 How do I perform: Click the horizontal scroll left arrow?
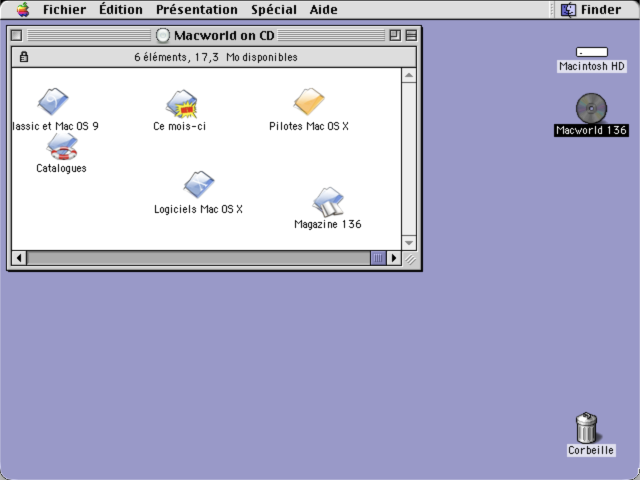pos(19,258)
